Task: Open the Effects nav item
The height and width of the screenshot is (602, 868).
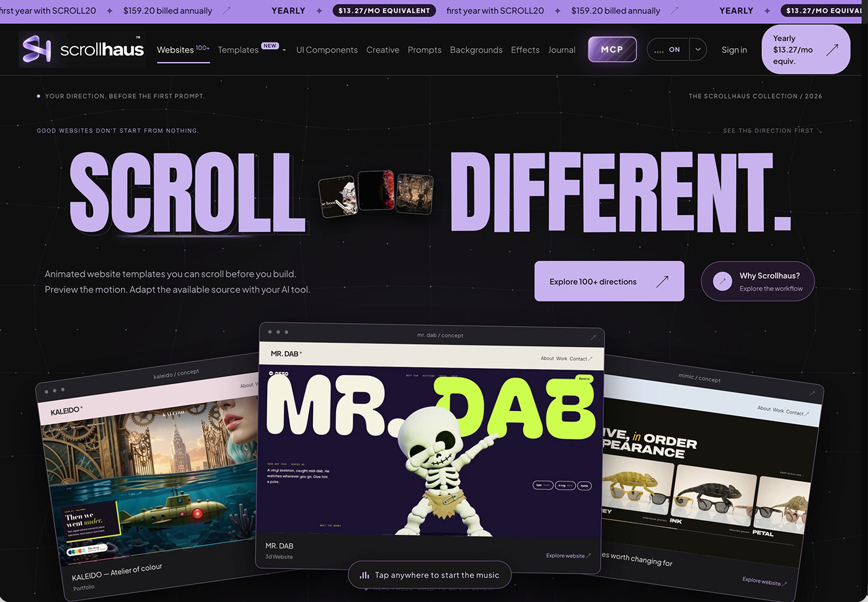Action: pos(525,50)
